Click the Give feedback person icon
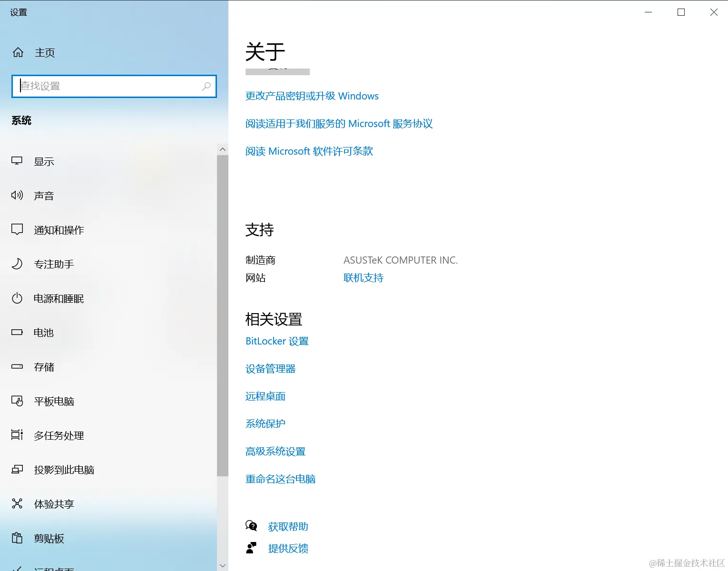The width and height of the screenshot is (728, 571). coord(251,548)
